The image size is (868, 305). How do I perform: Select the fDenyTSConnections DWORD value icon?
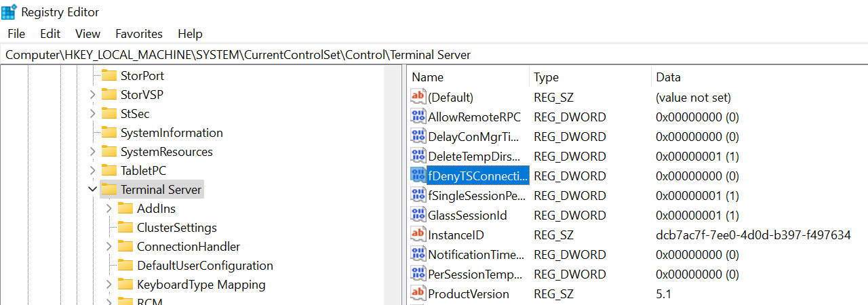pos(418,176)
